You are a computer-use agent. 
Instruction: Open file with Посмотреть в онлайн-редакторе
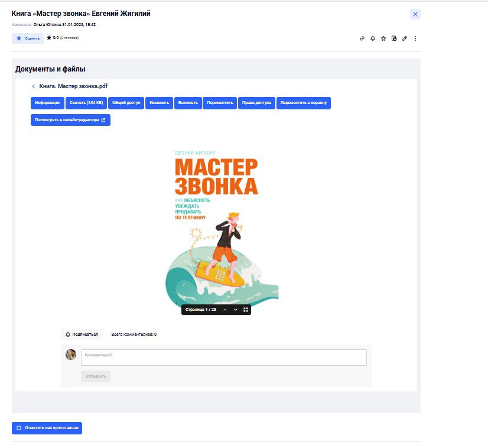point(70,120)
